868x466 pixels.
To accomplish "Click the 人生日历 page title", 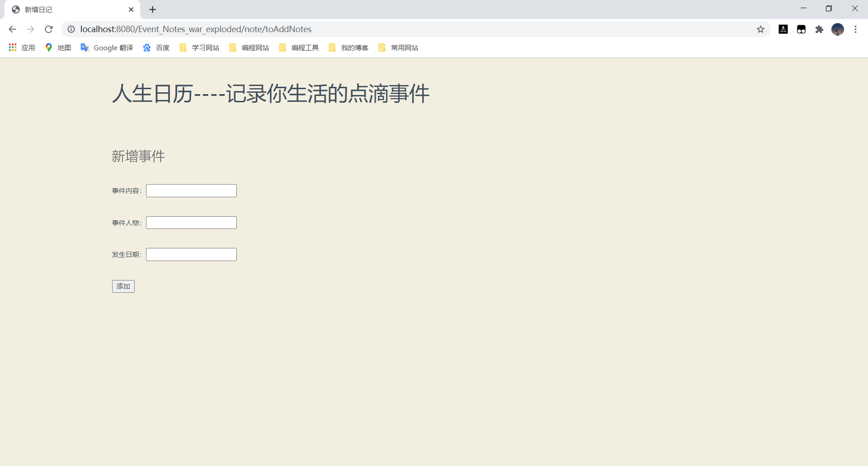I will coord(271,94).
